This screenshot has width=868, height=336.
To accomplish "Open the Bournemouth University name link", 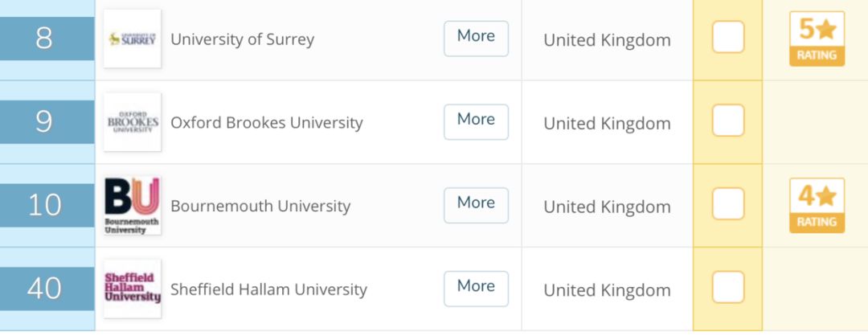I will 260,207.
